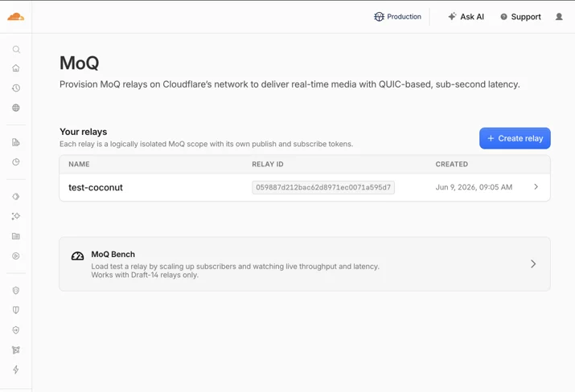Open the first shield icon in sidebar
This screenshot has height=392, width=575.
click(16, 291)
